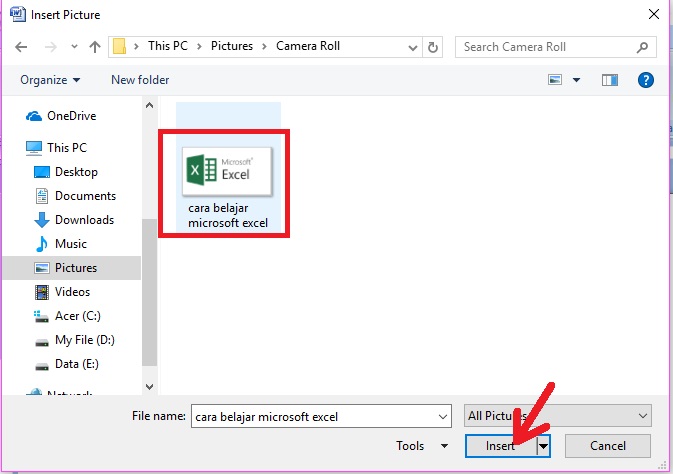
Task: Click the folder icon in address bar
Action: pos(119,46)
